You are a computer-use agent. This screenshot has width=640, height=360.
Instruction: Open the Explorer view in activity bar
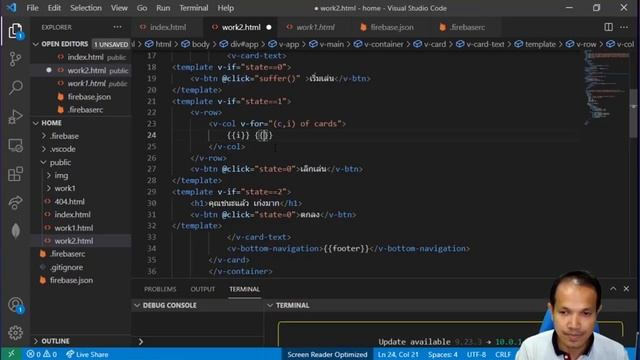click(x=16, y=31)
